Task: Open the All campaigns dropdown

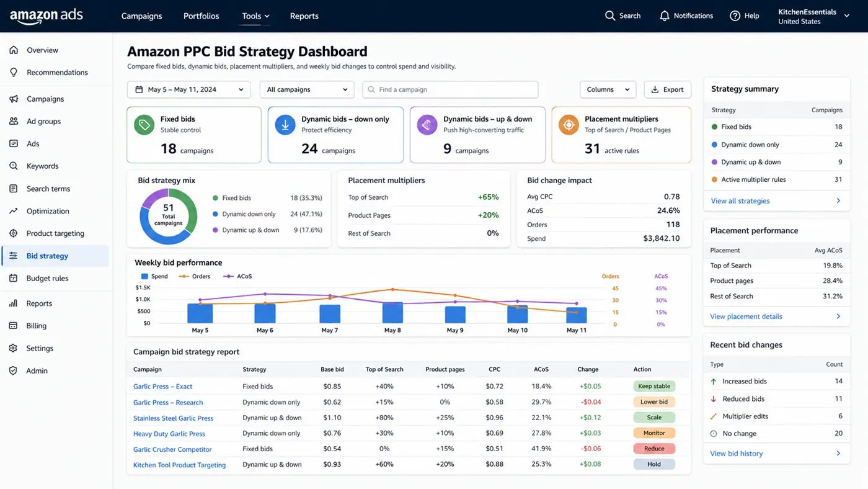Action: pyautogui.click(x=307, y=89)
